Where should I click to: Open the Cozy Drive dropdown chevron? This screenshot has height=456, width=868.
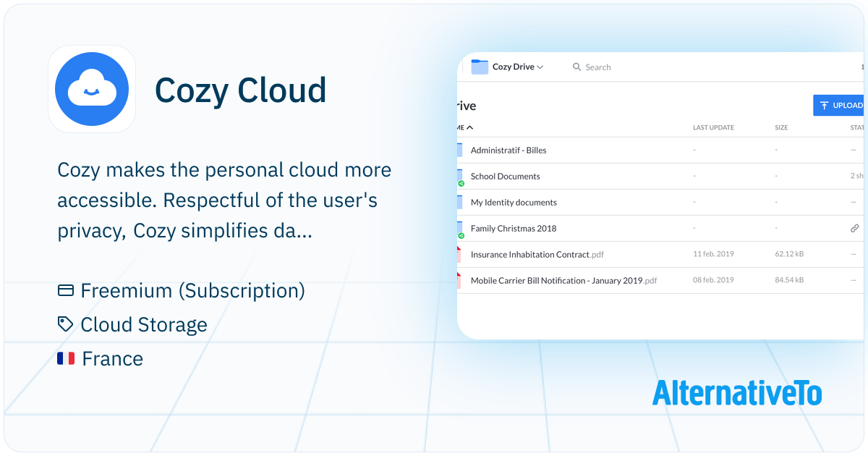coord(540,67)
